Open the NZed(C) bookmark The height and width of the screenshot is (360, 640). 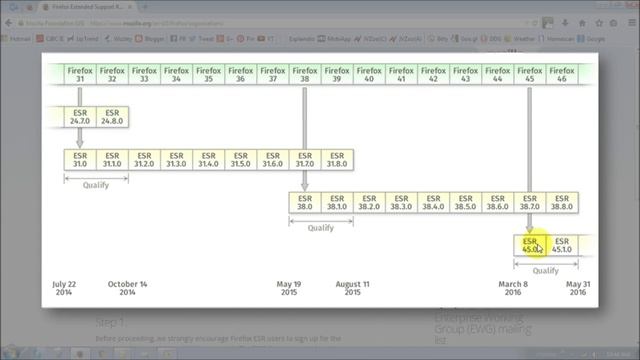370,39
